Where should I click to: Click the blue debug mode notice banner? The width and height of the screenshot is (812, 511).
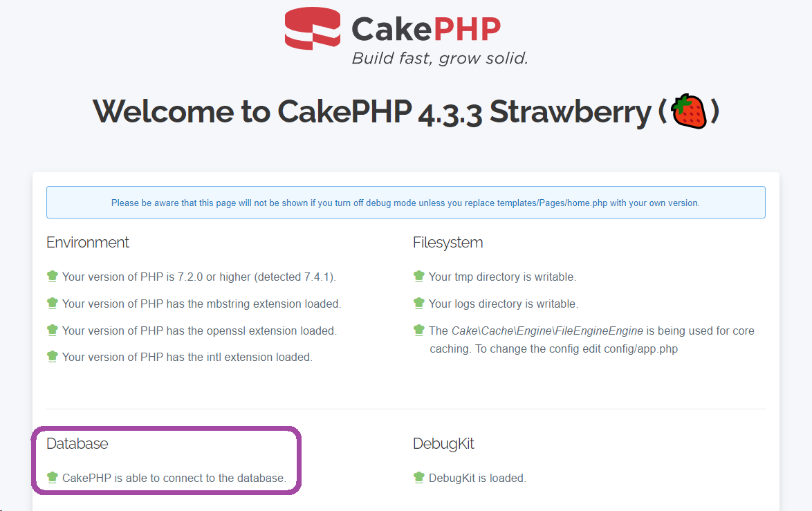[405, 203]
